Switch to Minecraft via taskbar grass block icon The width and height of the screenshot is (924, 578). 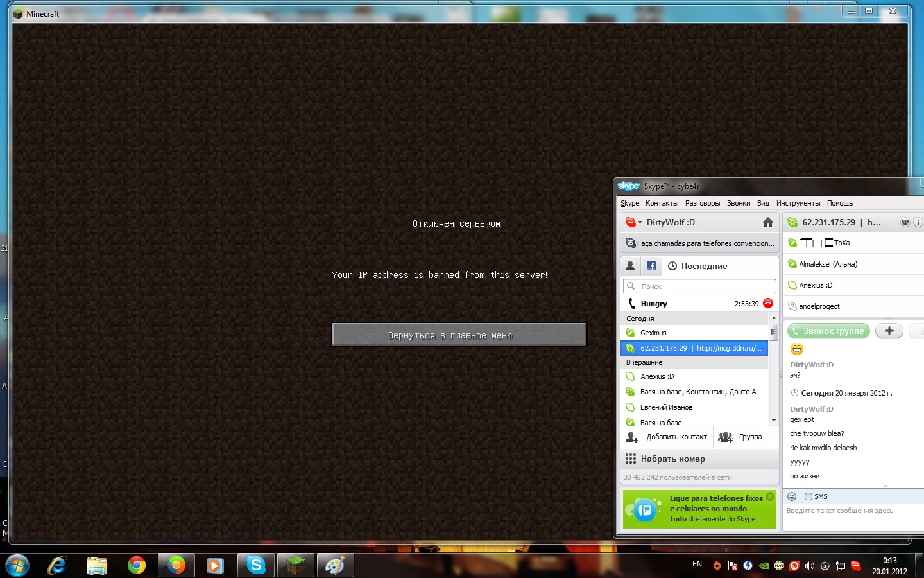point(295,565)
